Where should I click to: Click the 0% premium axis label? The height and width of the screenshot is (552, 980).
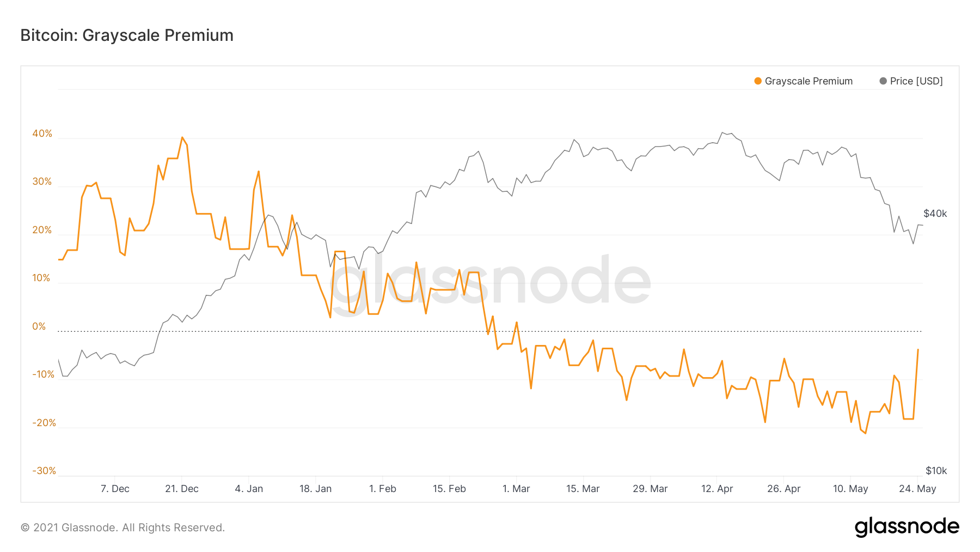[39, 326]
